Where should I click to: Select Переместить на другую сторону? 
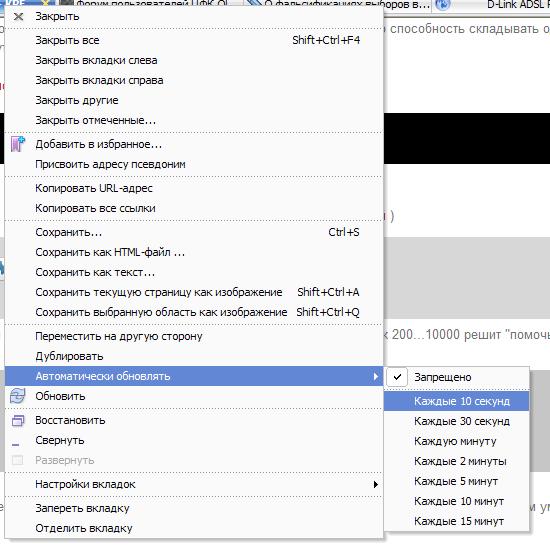pos(194,336)
